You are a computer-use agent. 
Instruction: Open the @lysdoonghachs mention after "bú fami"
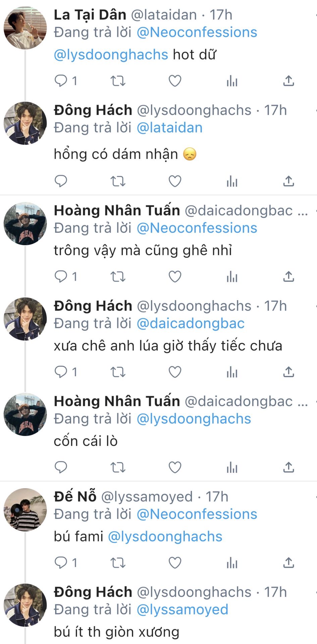coord(165,537)
